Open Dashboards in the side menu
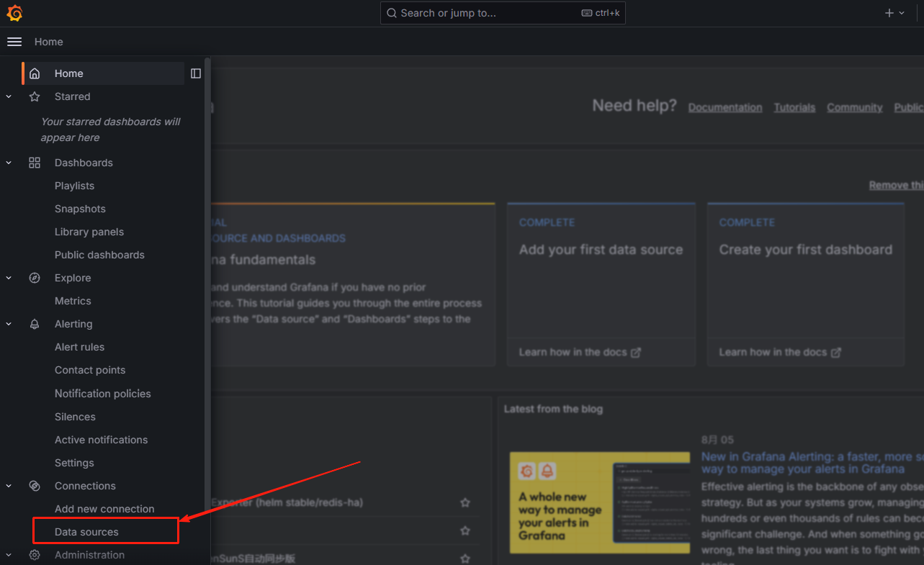Viewport: 924px width, 565px height. pyautogui.click(x=84, y=163)
